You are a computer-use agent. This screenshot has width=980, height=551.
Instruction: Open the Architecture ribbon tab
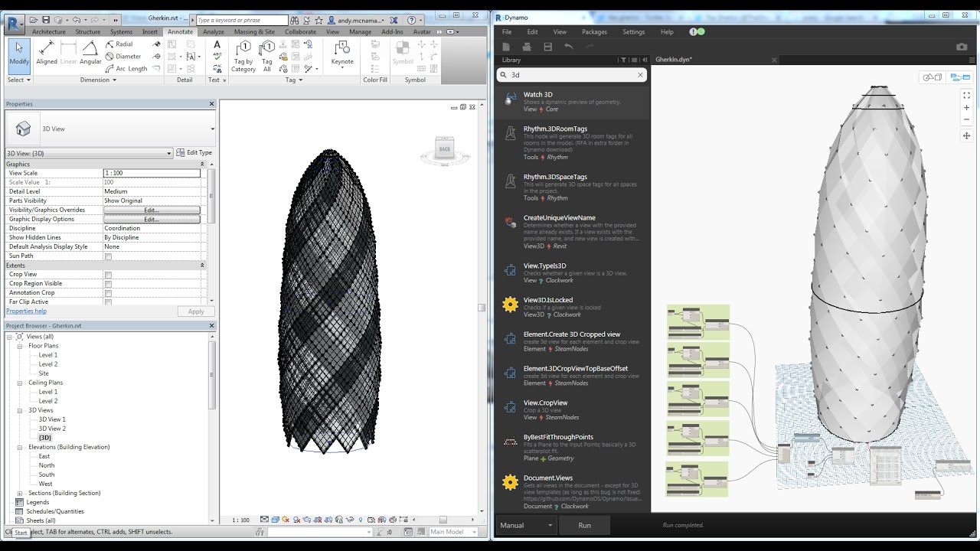tap(48, 32)
